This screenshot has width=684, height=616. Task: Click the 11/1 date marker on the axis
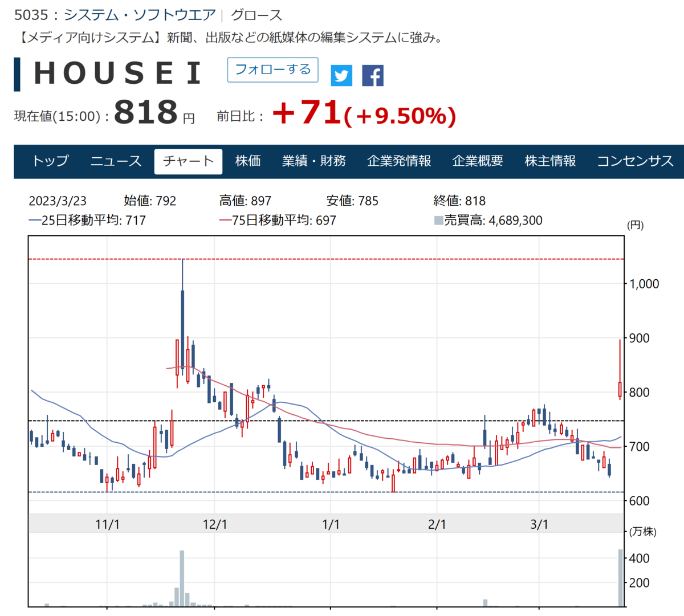107,524
